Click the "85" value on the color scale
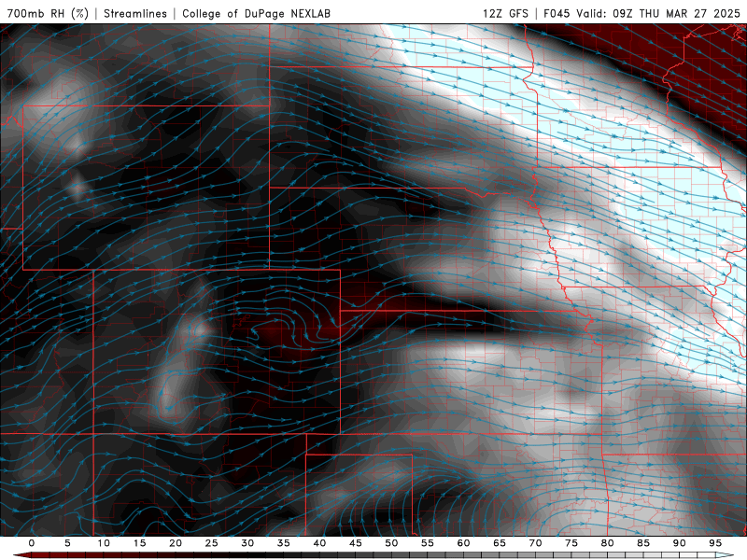The width and height of the screenshot is (747, 560). pos(643,543)
